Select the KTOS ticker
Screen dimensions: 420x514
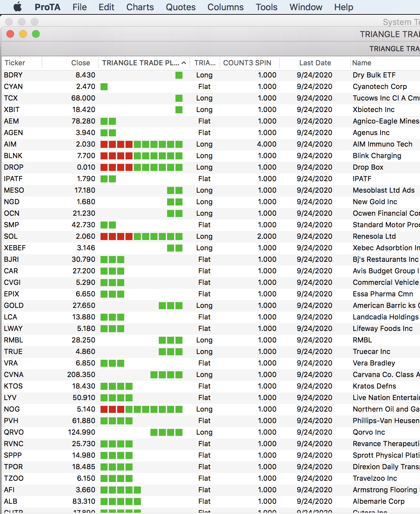coord(13,386)
